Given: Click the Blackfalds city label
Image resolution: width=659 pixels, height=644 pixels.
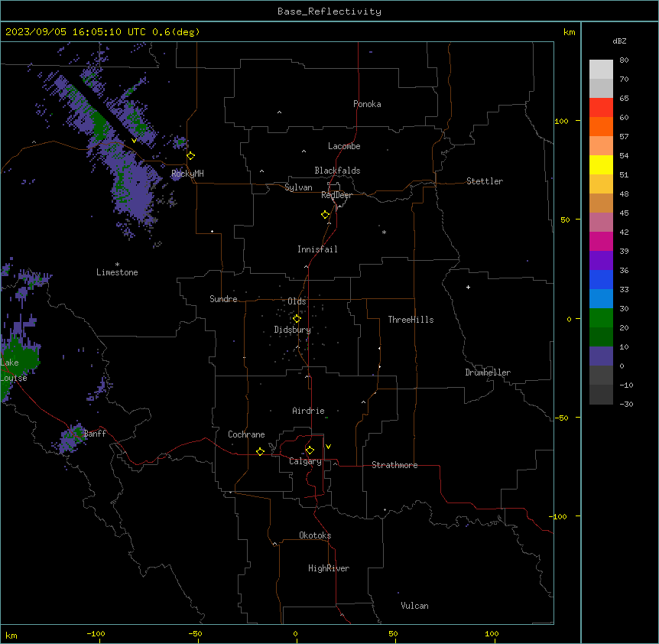Looking at the screenshot, I should tap(337, 171).
